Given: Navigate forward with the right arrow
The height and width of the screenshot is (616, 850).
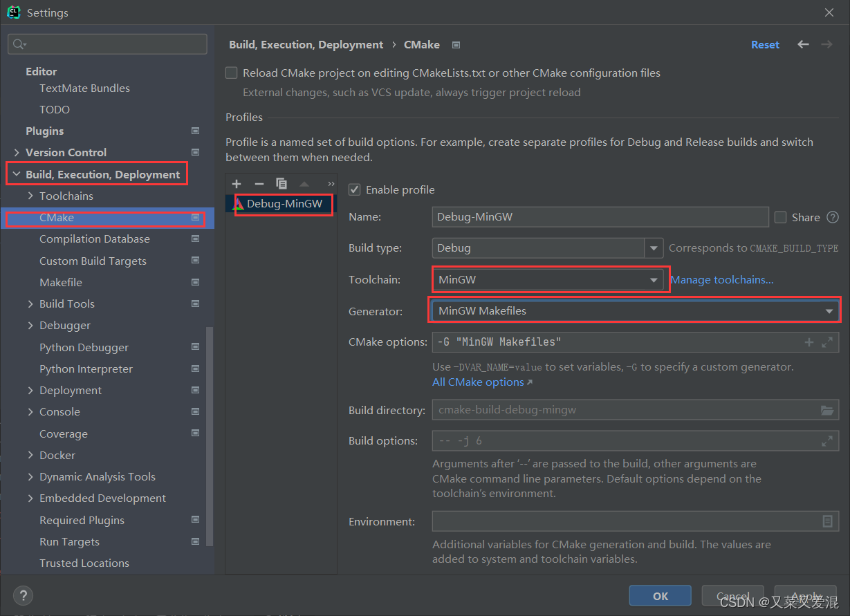Looking at the screenshot, I should click(x=826, y=44).
